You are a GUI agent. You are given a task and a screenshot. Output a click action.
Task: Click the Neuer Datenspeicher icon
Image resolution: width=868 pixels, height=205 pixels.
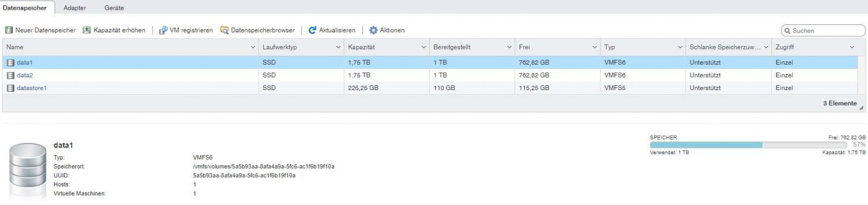(9, 30)
